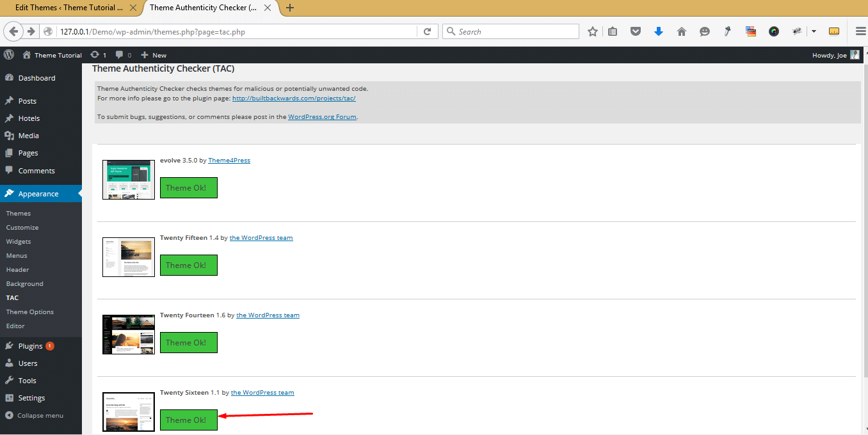Screen dimensions: 868x435
Task: Click the user avatar in admin bar
Action: [855, 55]
